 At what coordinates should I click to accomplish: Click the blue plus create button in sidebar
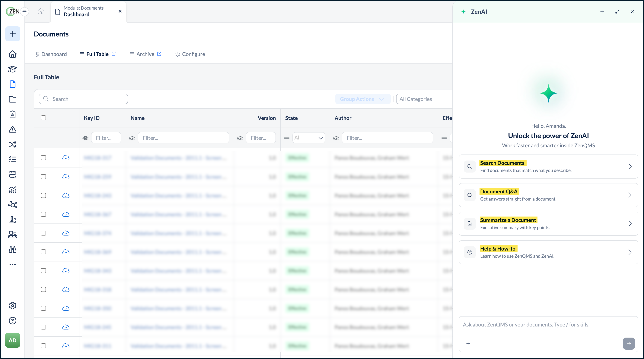click(13, 34)
